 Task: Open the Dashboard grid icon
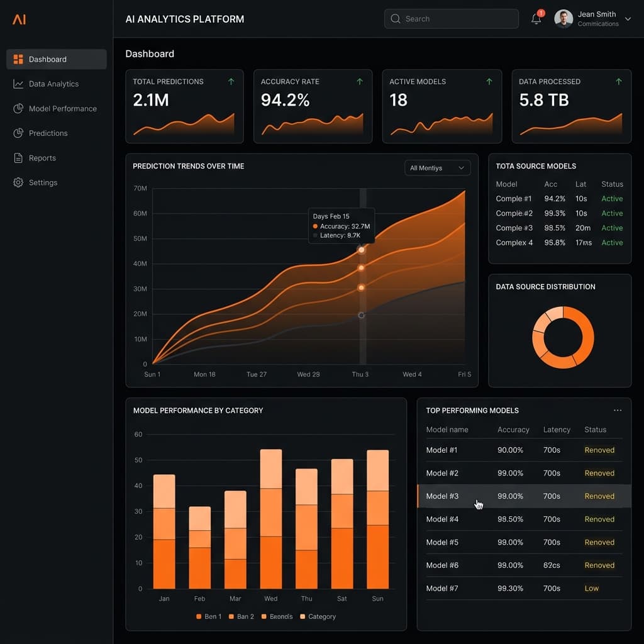18,59
